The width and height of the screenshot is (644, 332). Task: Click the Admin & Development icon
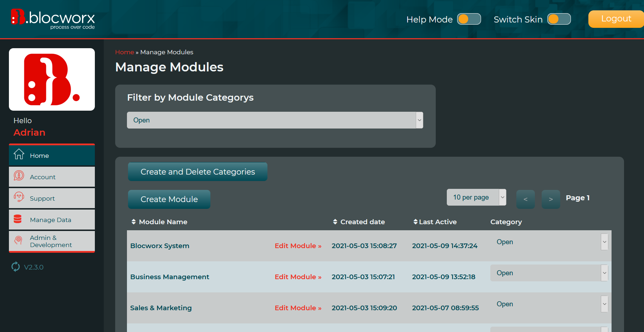pyautogui.click(x=19, y=240)
